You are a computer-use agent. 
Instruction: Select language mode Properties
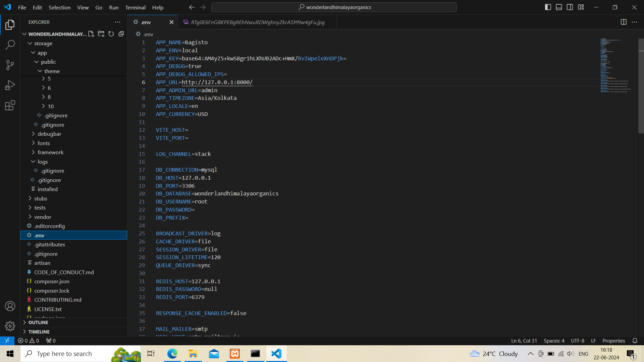pos(613,341)
